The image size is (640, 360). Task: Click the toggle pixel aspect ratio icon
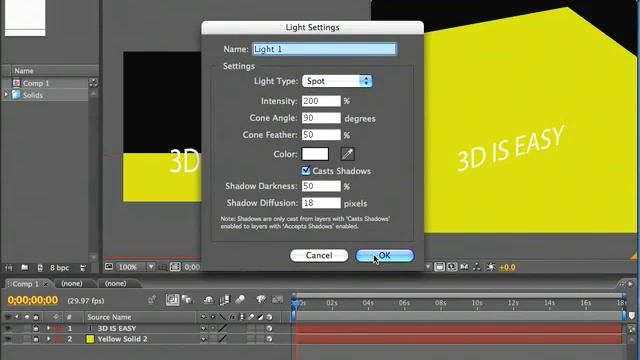439,267
